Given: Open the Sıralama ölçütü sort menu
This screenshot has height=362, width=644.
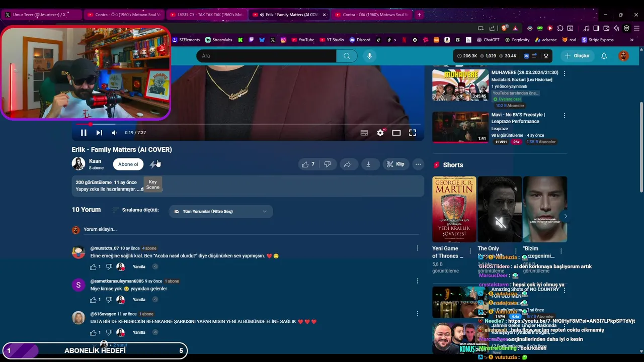Looking at the screenshot, I should click(x=135, y=210).
